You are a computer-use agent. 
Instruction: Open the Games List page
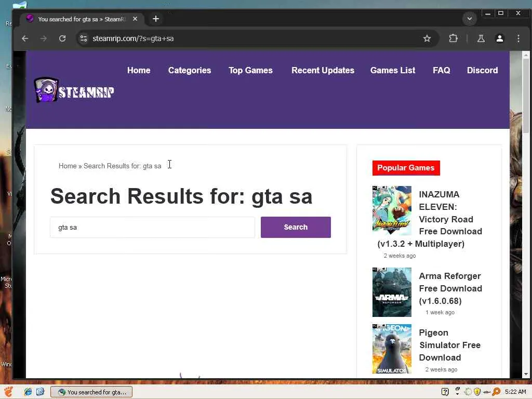393,70
